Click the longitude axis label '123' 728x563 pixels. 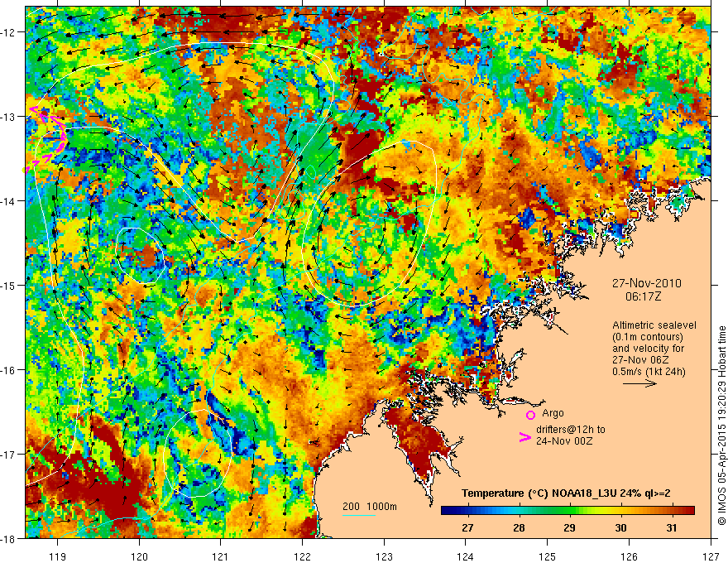pos(384,556)
